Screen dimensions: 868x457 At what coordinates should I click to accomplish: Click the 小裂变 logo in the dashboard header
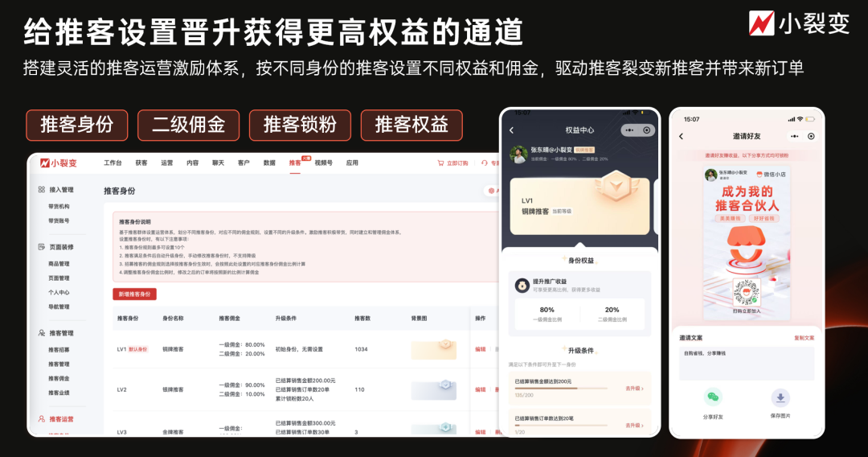[x=59, y=163]
